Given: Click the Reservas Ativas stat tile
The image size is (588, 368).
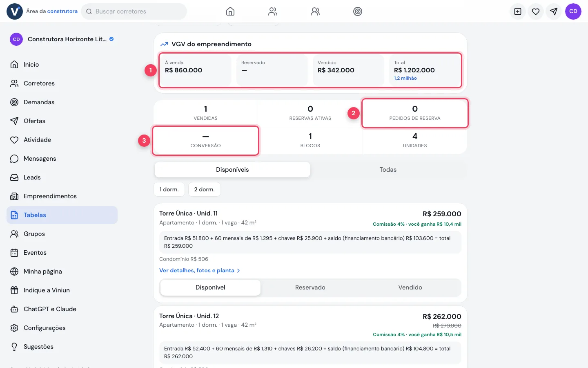Looking at the screenshot, I should pos(310,113).
